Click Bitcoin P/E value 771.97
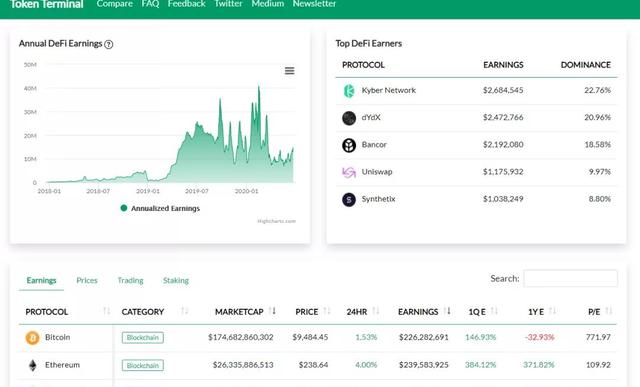The image size is (640, 387). [598, 337]
